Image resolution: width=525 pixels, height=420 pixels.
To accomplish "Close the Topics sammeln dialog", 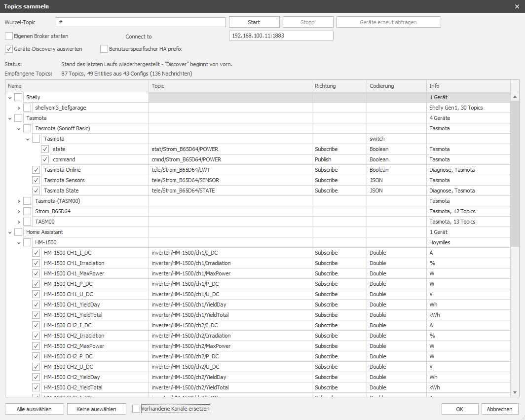I will (x=517, y=6).
